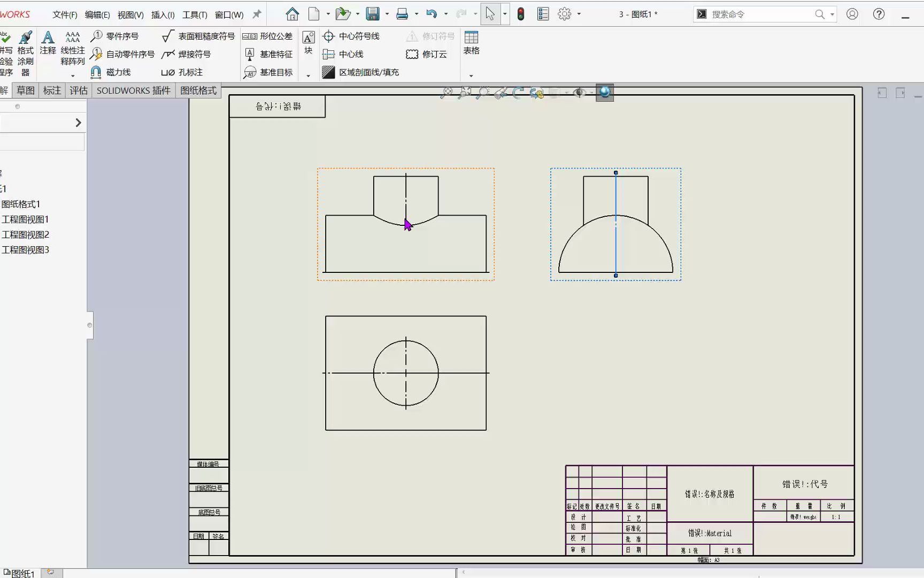This screenshot has width=924, height=578.
Task: Open the 插入(I) menu
Action: click(x=163, y=14)
